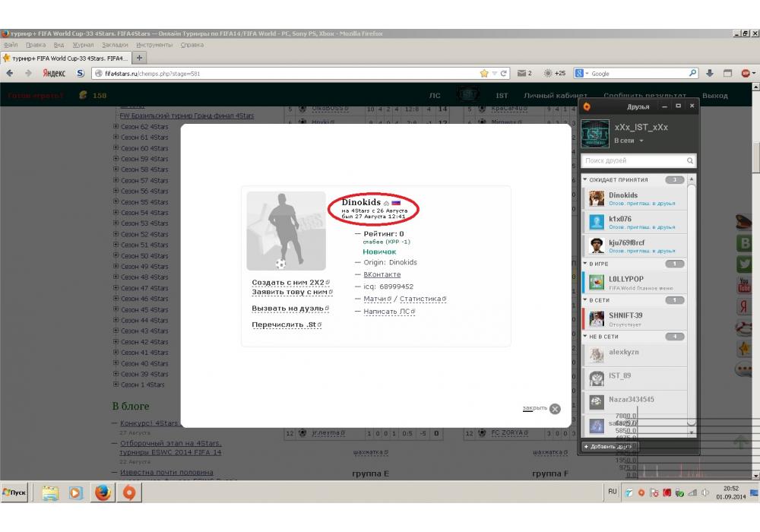Open a new browser tab with plus button
The height and width of the screenshot is (532, 760).
pos(140,58)
